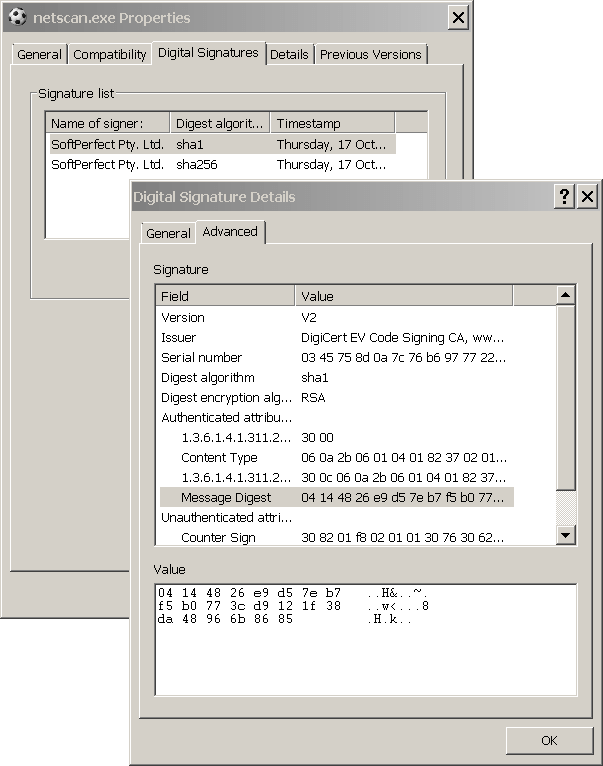Click the RSA value cell
The height and width of the screenshot is (766, 603).
(313, 397)
